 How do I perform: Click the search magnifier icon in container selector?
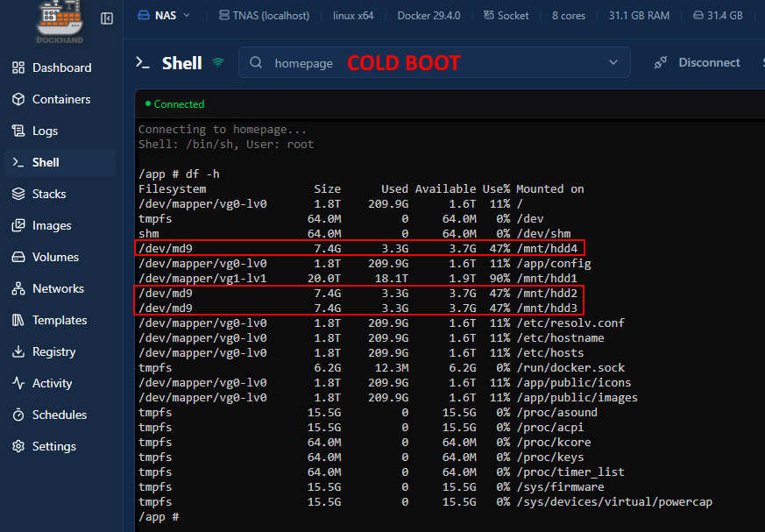(x=256, y=62)
